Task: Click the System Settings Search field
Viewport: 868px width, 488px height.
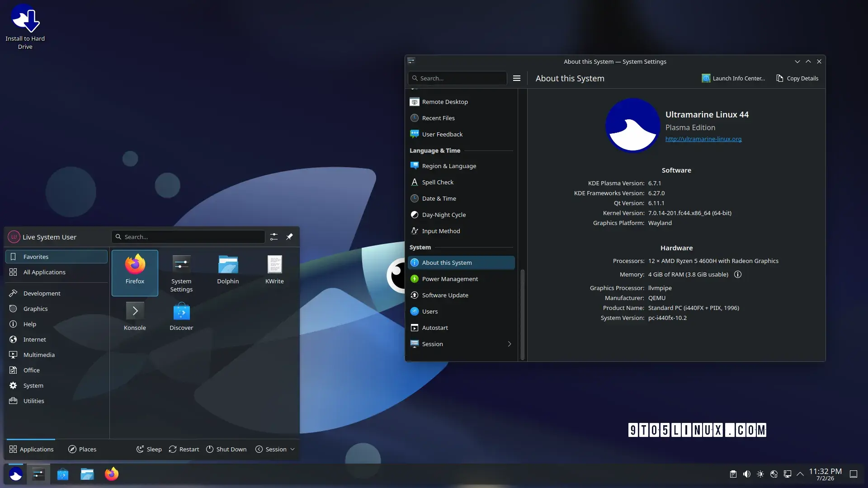Action: click(457, 78)
